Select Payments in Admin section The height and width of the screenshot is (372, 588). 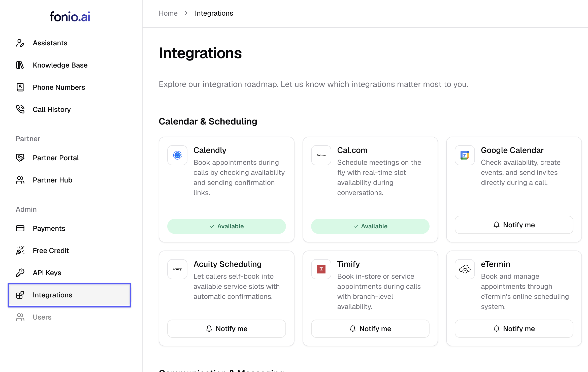click(x=49, y=228)
